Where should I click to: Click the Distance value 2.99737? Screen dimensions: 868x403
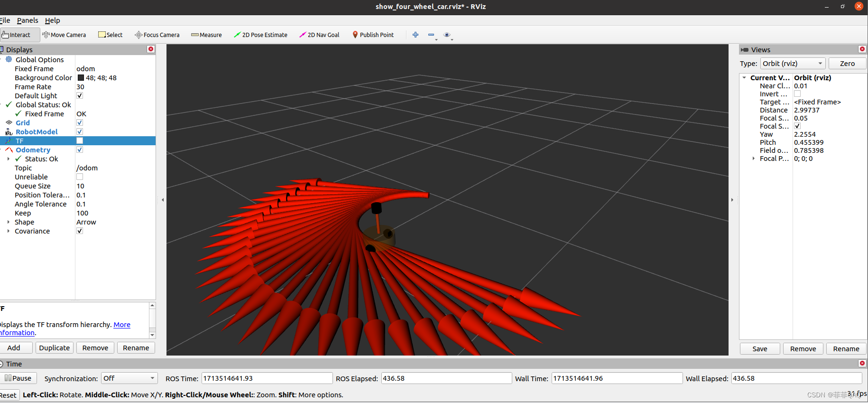pos(807,110)
